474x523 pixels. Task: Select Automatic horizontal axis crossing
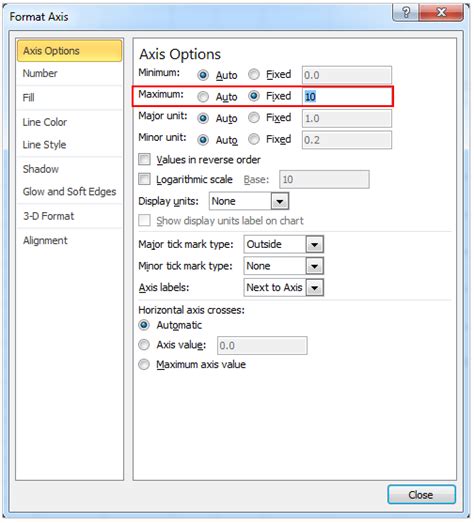tap(144, 325)
